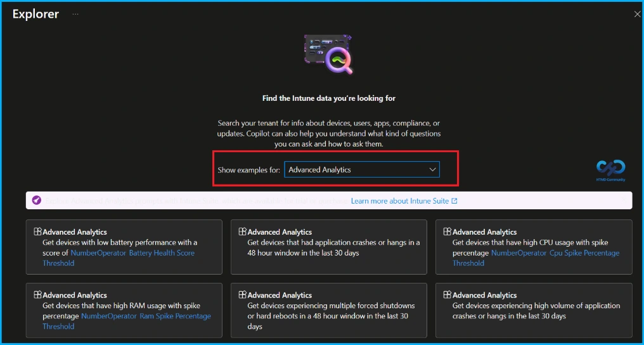Click the Advanced Analytics dropdown chevron
Screen dimensions: 644x345
coord(432,169)
